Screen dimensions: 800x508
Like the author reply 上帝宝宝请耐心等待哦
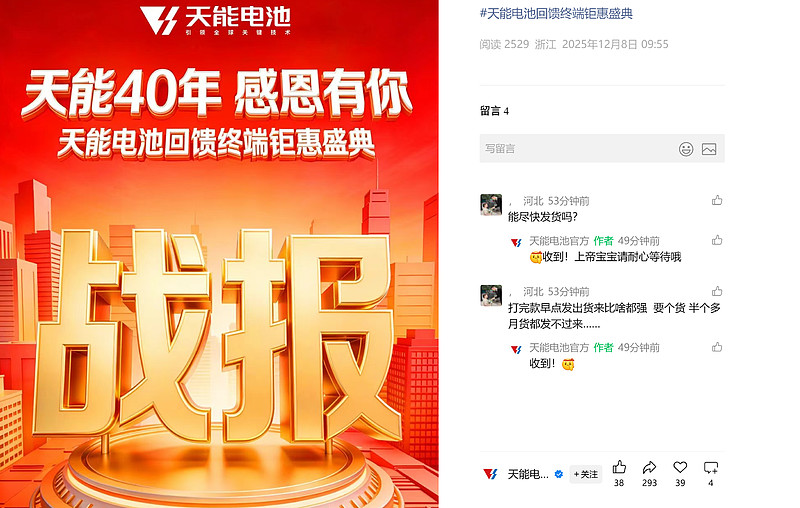tap(717, 240)
